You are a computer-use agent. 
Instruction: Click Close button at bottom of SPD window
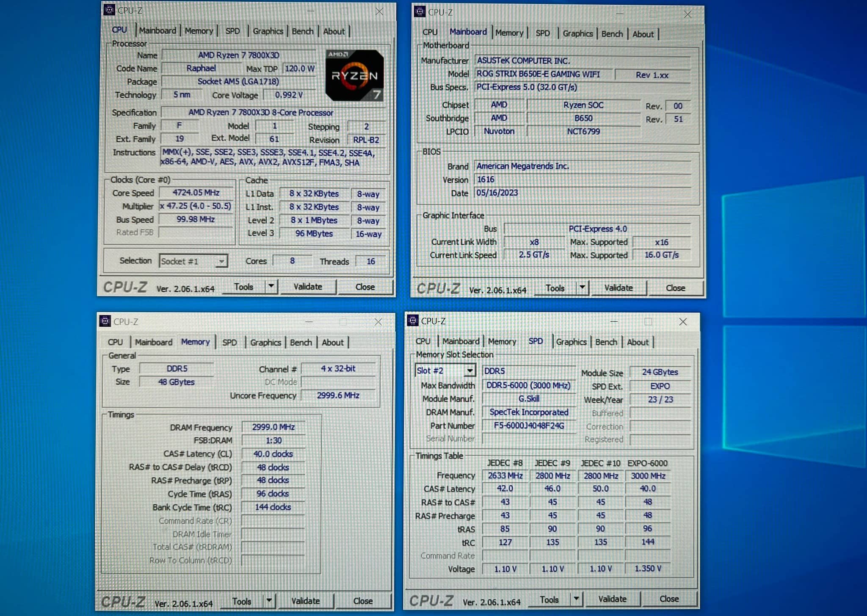(x=669, y=599)
